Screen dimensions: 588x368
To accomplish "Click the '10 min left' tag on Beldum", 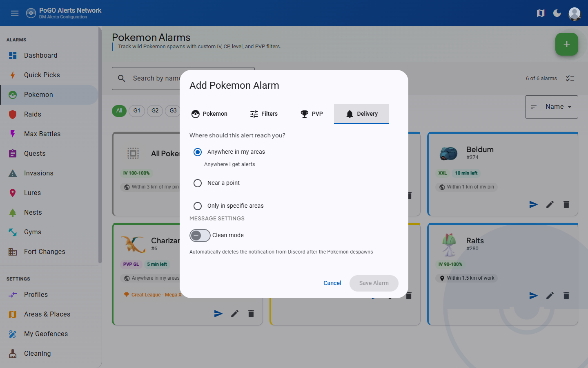I will click(x=466, y=173).
